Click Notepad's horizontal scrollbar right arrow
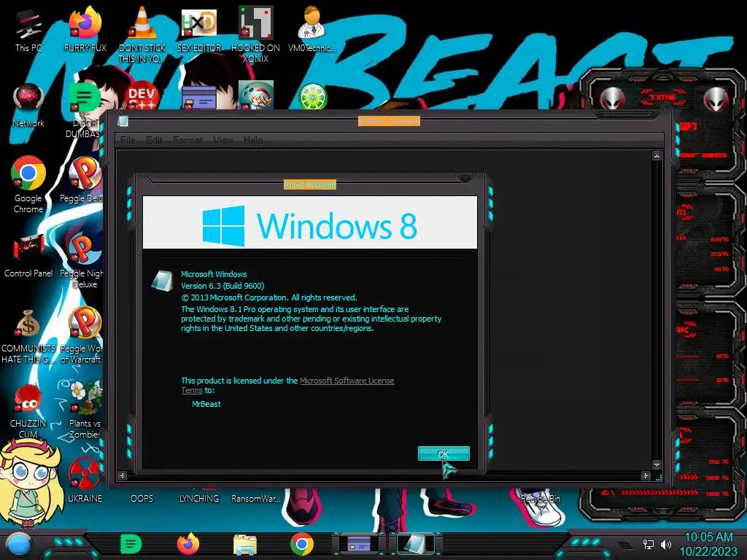This screenshot has height=560, width=747. point(646,475)
